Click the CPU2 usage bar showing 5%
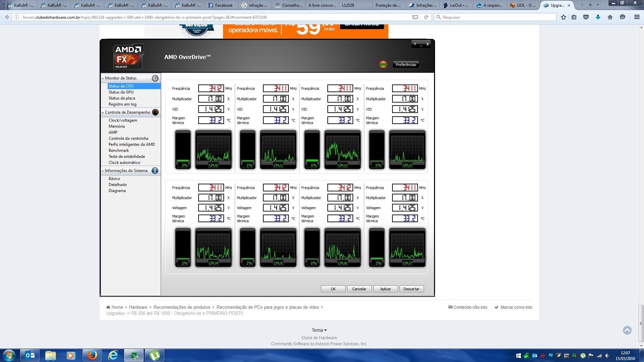Viewport: 644px width, 362px height. [312, 149]
